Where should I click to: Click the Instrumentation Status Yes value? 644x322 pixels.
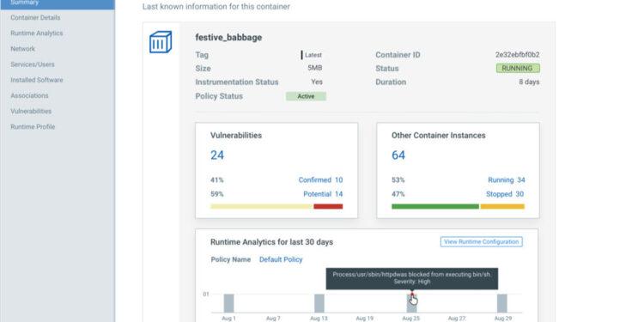[317, 82]
